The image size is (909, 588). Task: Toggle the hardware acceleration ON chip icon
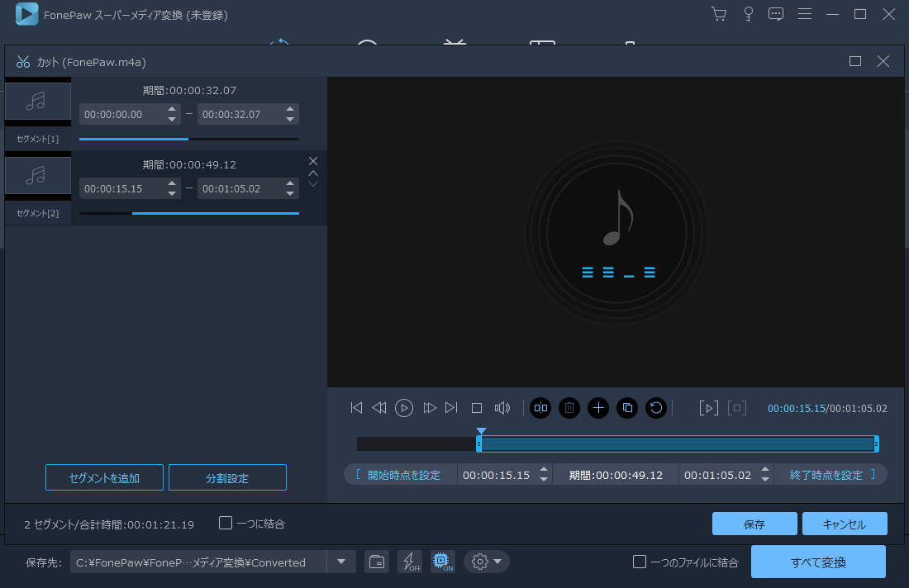[442, 562]
